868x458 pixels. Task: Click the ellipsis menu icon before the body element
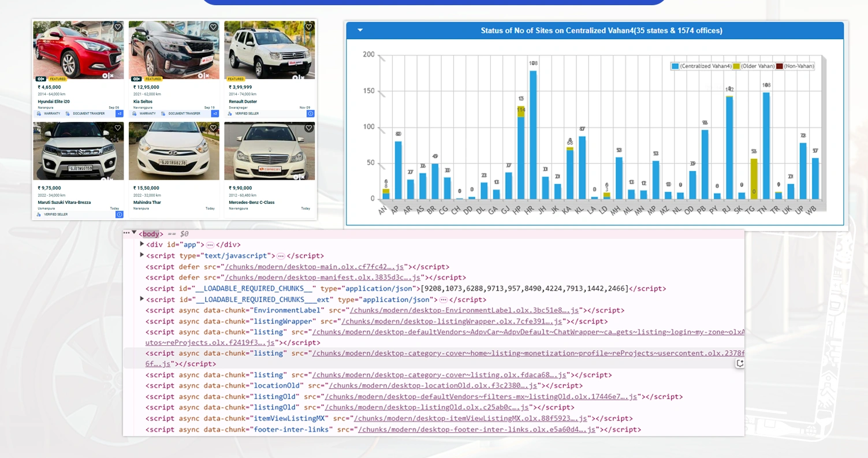[x=126, y=233]
